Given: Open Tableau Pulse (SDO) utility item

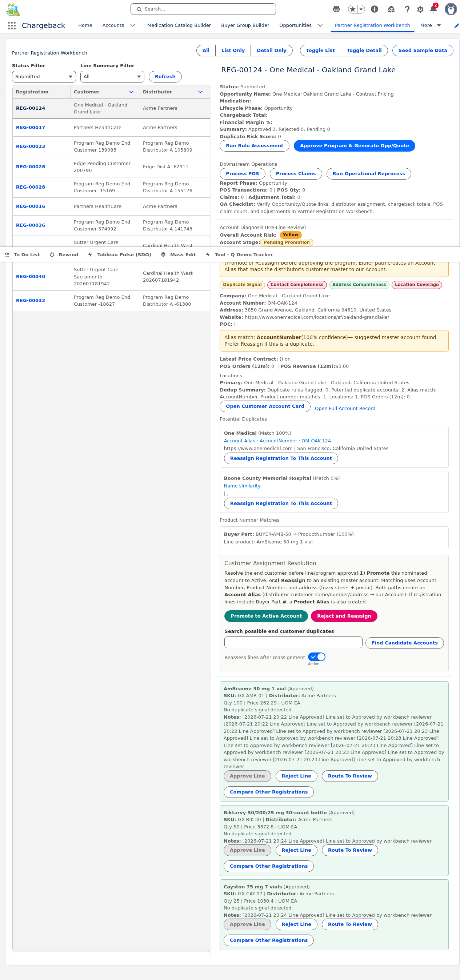Looking at the screenshot, I should pos(120,255).
